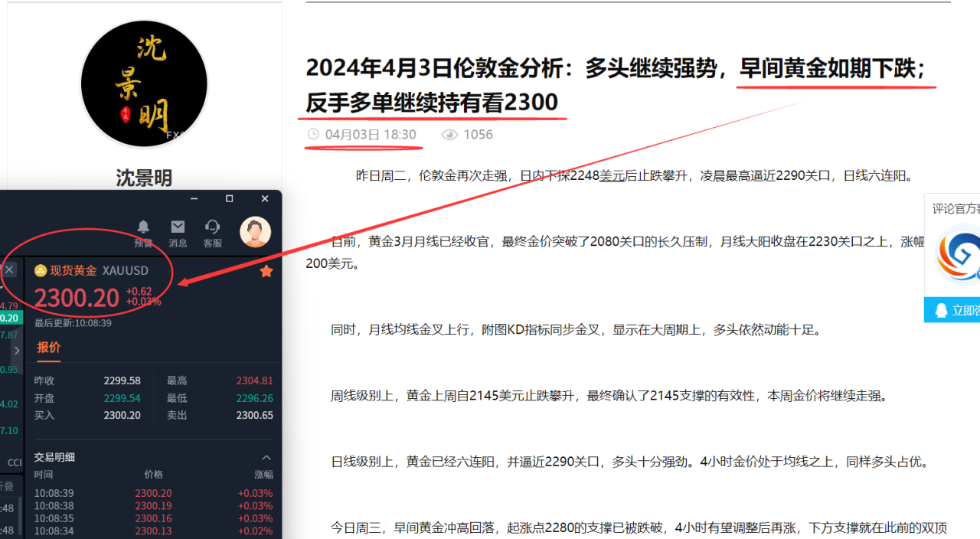
Task: Click the 买入 value 2300.20
Action: click(x=122, y=416)
